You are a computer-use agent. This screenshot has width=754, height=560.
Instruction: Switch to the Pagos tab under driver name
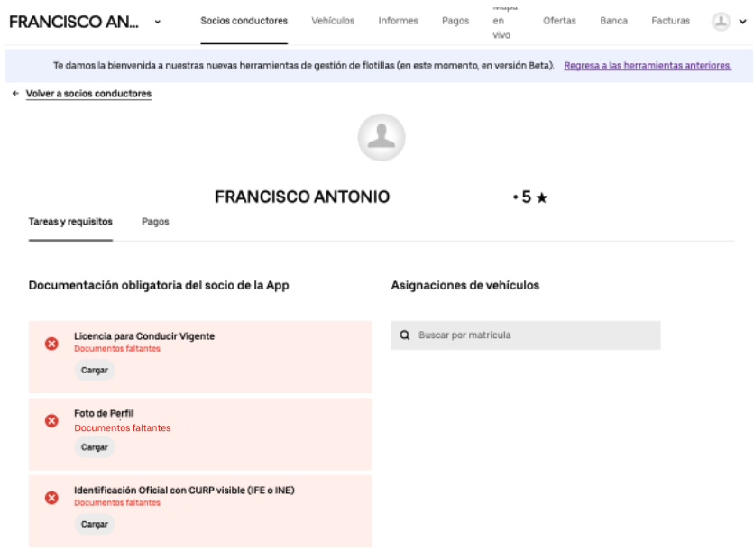(155, 222)
